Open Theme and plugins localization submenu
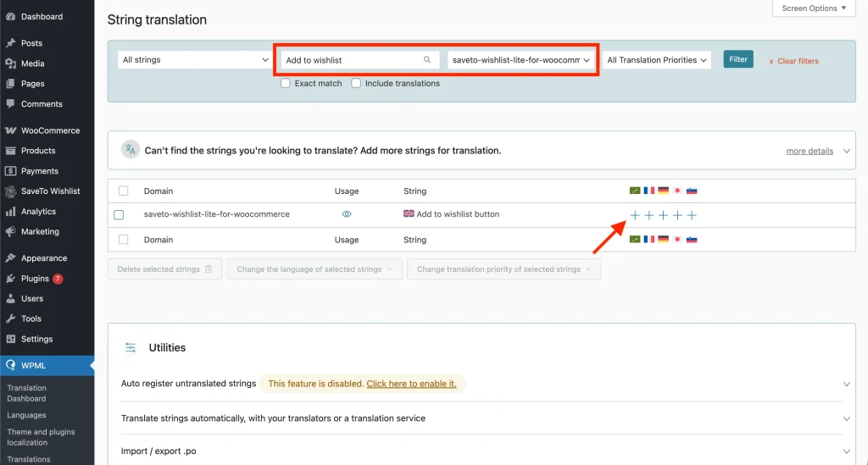The image size is (868, 465). tap(41, 437)
